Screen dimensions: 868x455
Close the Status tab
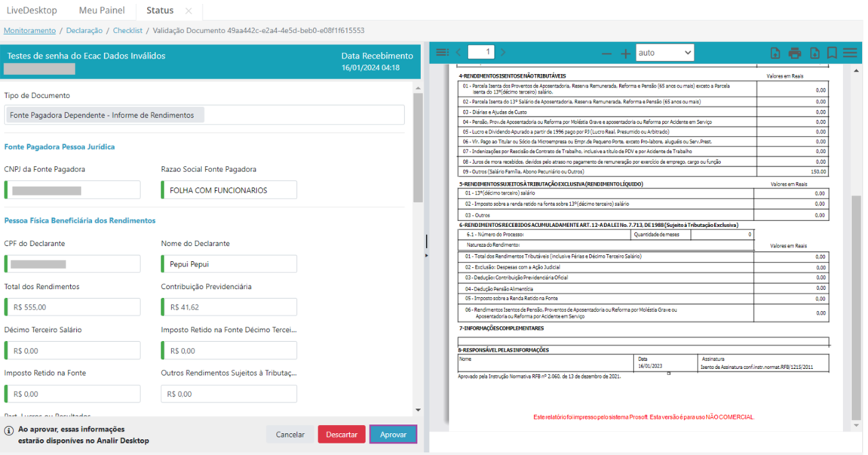point(189,11)
